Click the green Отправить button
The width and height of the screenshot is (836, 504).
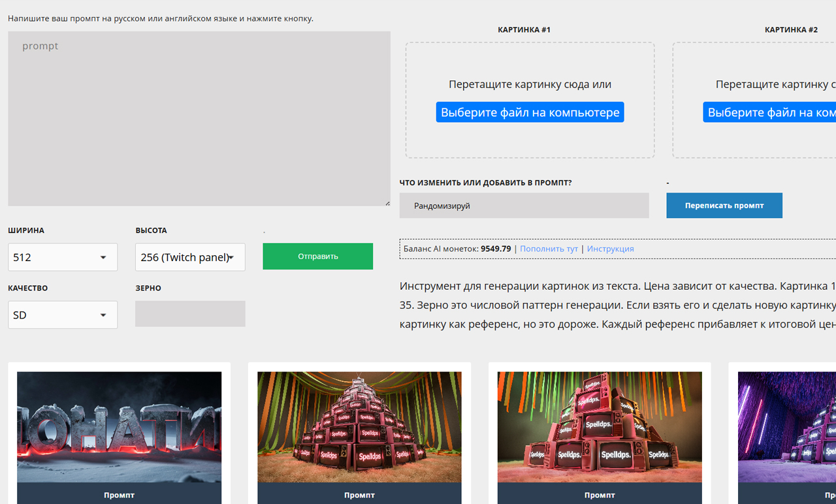tap(317, 256)
